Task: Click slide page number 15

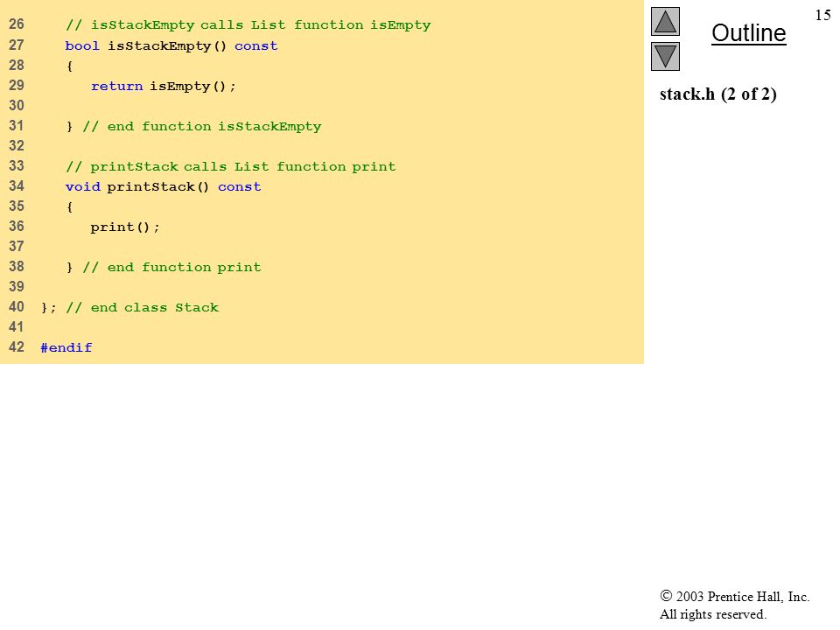Action: click(822, 15)
